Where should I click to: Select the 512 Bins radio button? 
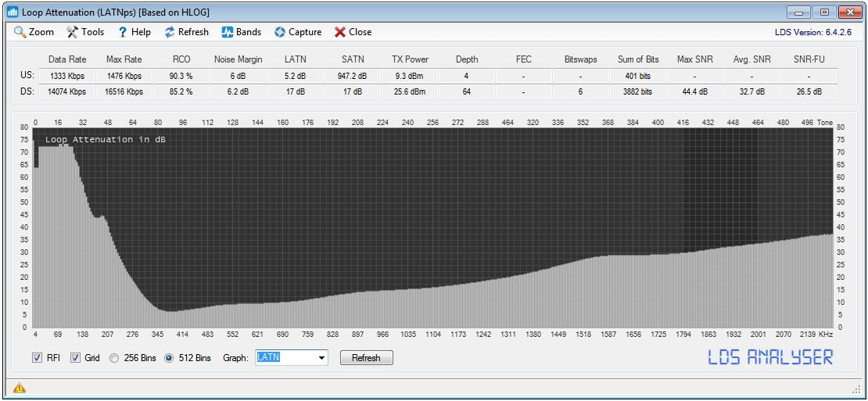[x=168, y=358]
